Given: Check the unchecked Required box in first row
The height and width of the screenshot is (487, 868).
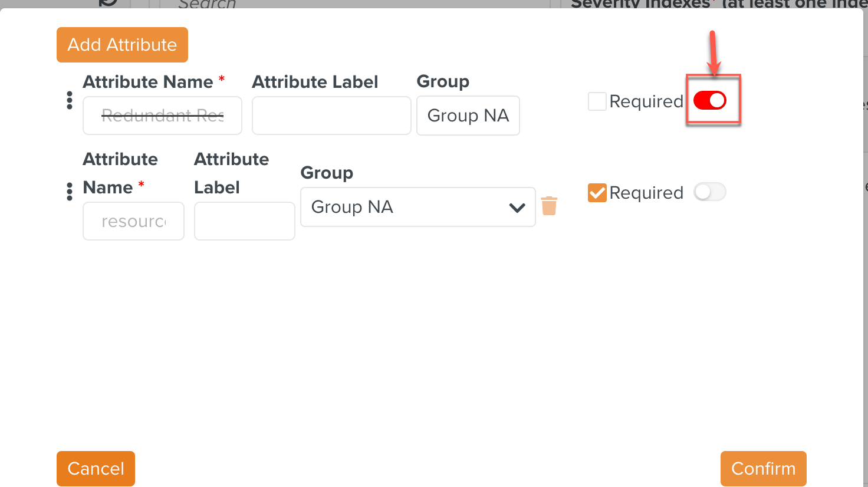Looking at the screenshot, I should (x=597, y=101).
